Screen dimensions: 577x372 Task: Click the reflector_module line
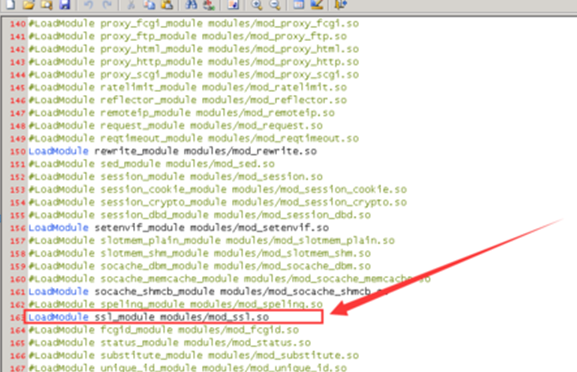(x=188, y=100)
